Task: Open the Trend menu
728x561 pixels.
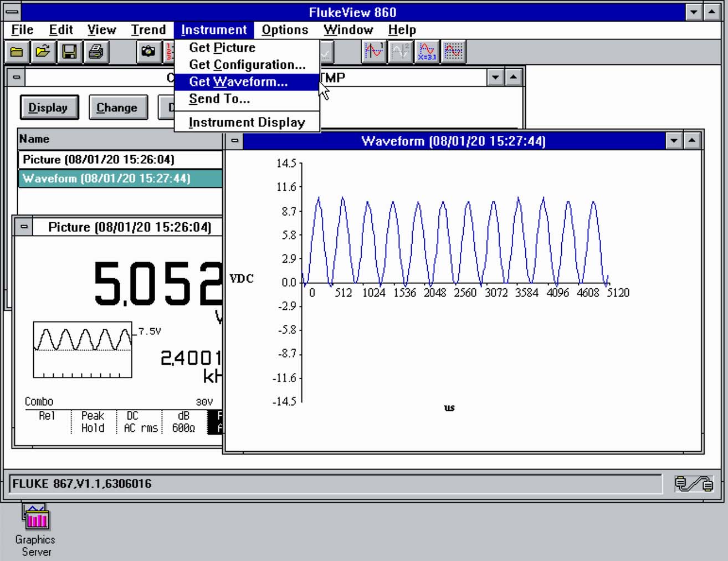Action: coord(148,29)
